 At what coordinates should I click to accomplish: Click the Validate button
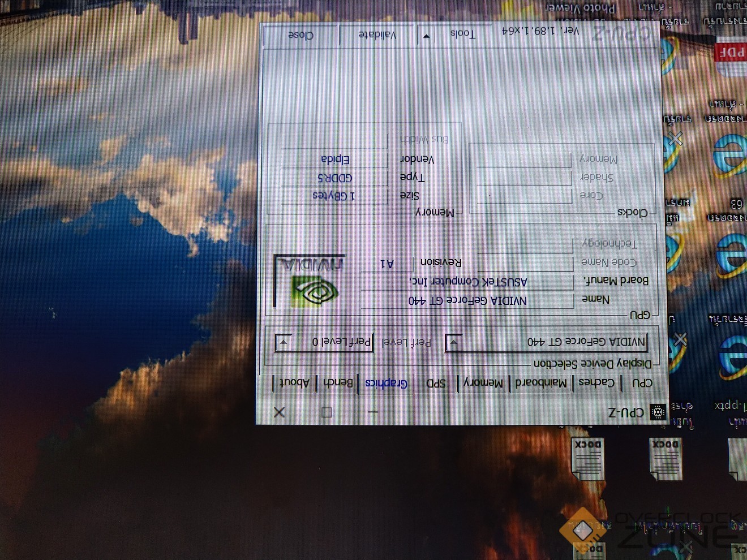click(x=377, y=35)
